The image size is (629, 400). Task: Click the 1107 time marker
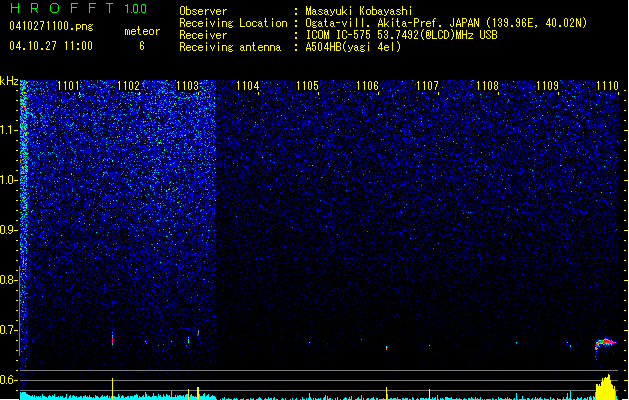(x=427, y=86)
